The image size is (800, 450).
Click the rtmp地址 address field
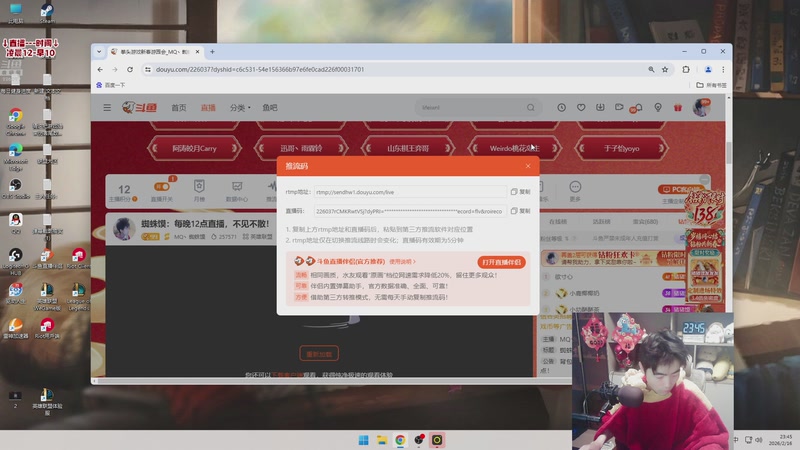[410, 192]
